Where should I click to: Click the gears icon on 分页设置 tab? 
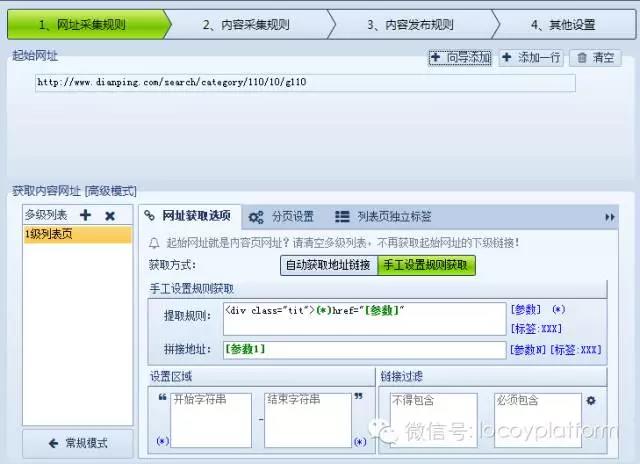pos(256,217)
